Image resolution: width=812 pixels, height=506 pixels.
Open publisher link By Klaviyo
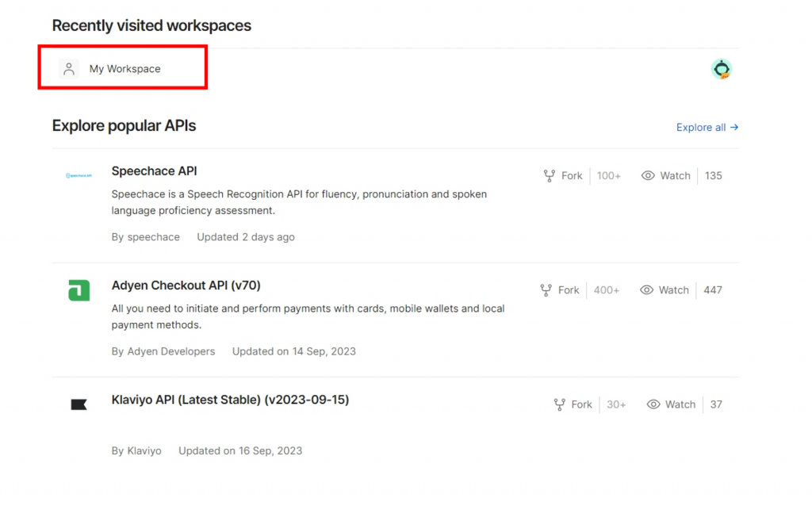(x=136, y=451)
